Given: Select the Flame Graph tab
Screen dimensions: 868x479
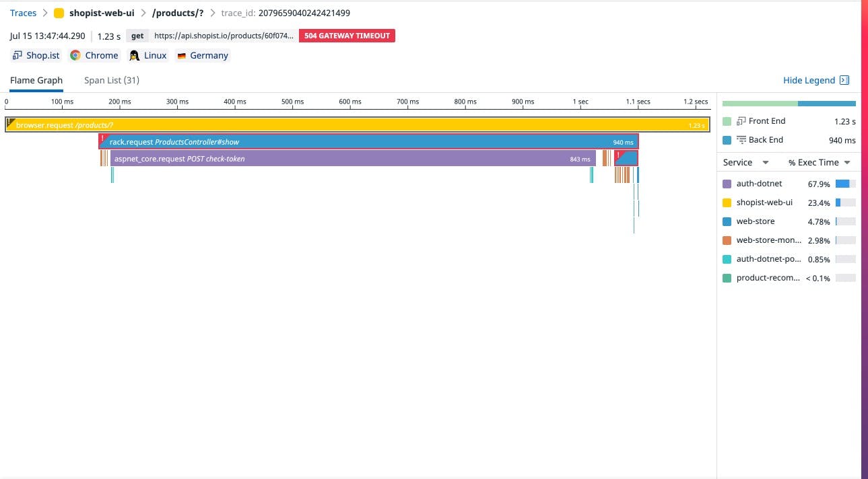Looking at the screenshot, I should (x=36, y=80).
